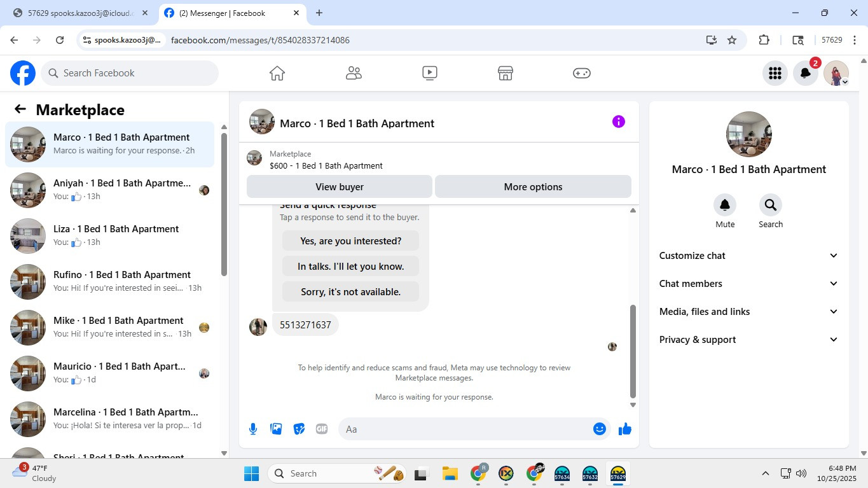This screenshot has width=868, height=488.
Task: Search in conversation magnifier icon
Action: pos(771,205)
